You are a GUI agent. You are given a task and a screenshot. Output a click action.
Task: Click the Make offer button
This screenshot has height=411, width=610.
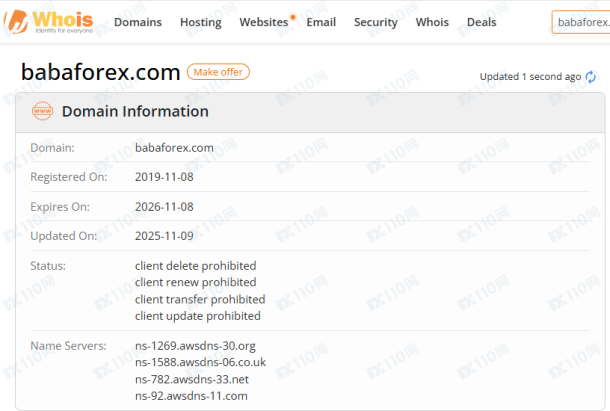[218, 72]
